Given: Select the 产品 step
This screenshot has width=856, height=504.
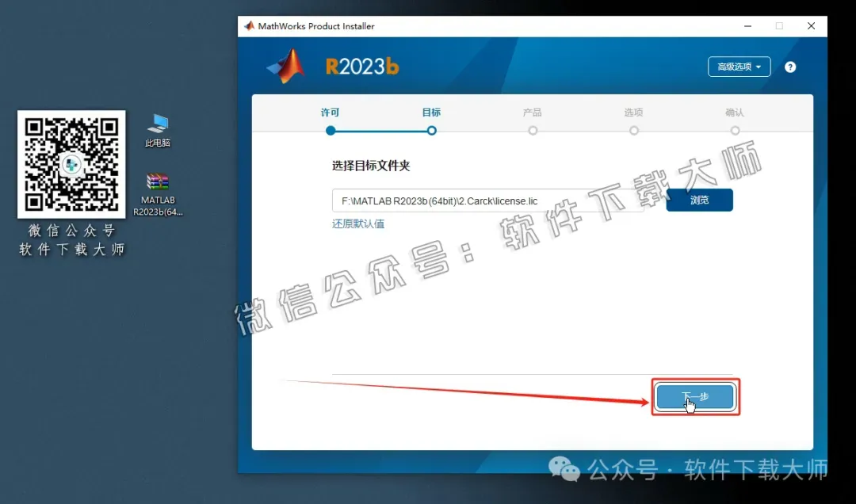Looking at the screenshot, I should pyautogui.click(x=533, y=121).
